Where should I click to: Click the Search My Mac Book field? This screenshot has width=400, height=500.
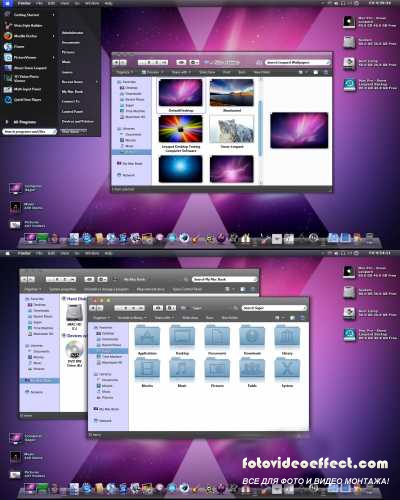[x=224, y=279]
